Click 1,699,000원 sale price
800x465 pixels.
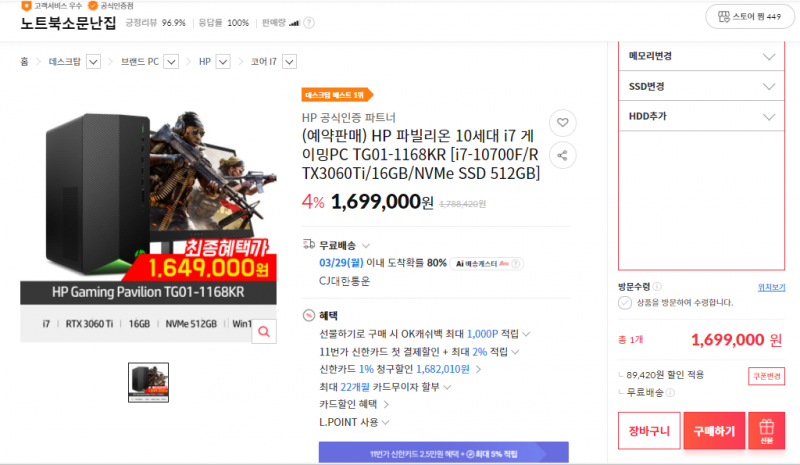382,202
